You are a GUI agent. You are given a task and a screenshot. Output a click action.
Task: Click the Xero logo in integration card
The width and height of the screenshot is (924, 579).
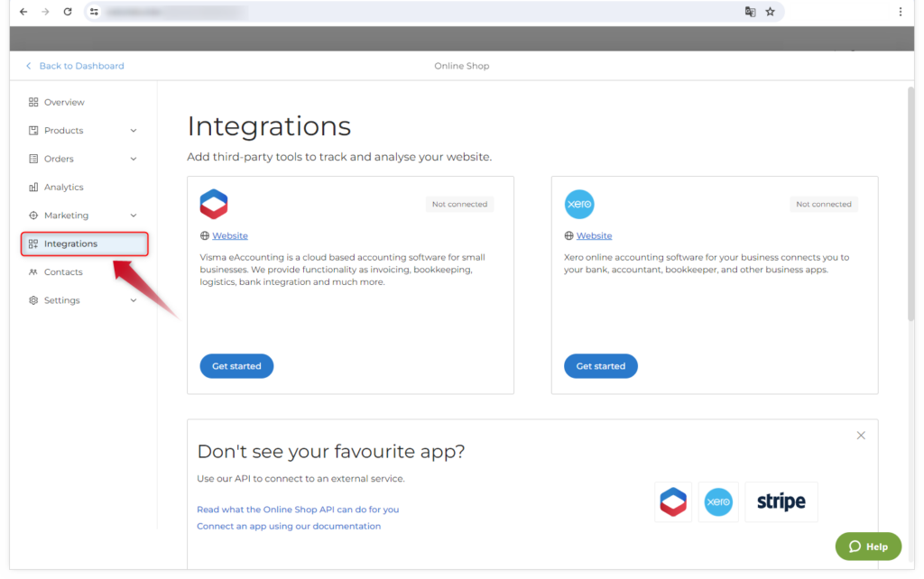578,205
